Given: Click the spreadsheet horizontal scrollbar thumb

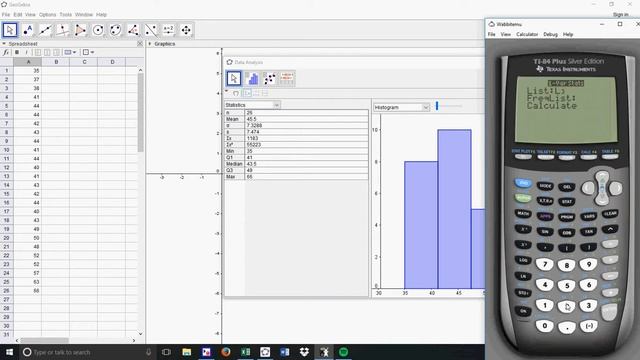Looking at the screenshot, I should (x=45, y=340).
